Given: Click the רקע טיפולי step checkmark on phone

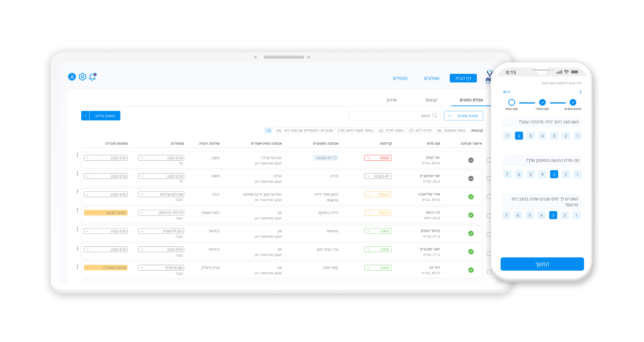Looking at the screenshot, I should tap(542, 102).
